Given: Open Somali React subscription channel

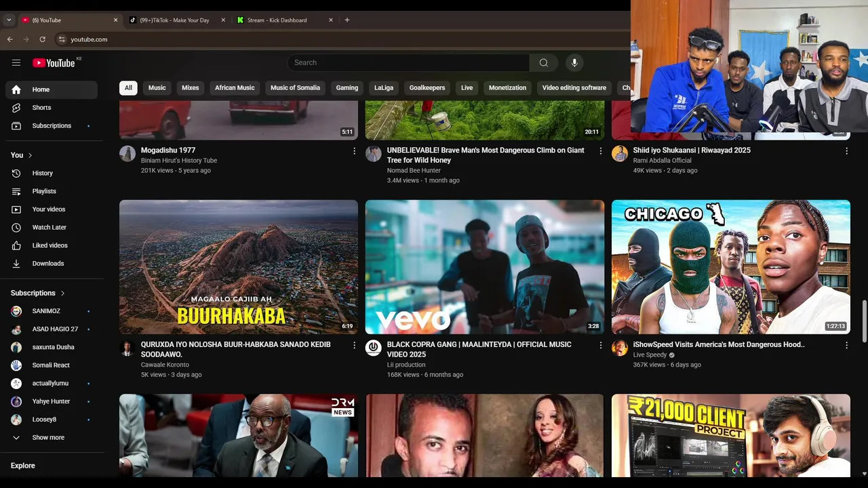Looking at the screenshot, I should click(x=52, y=365).
